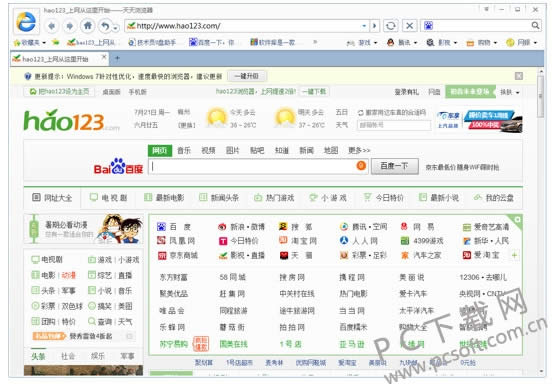560x386 pixels.
Task: Click 东方财富 site link
Action: pyautogui.click(x=173, y=277)
